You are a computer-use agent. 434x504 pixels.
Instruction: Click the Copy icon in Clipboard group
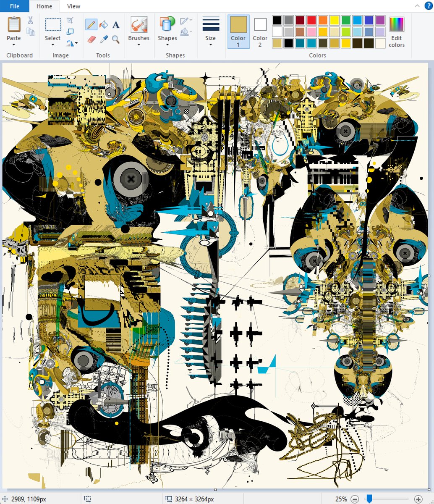tap(30, 32)
